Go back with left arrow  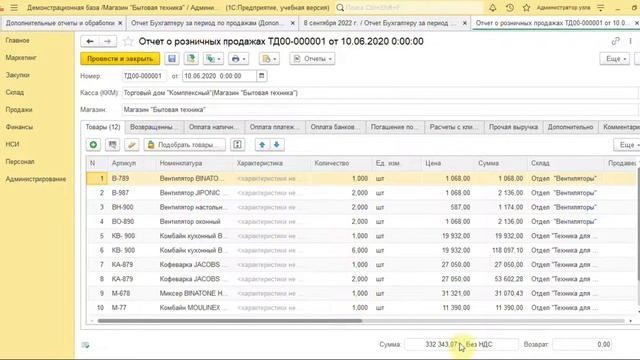point(90,41)
